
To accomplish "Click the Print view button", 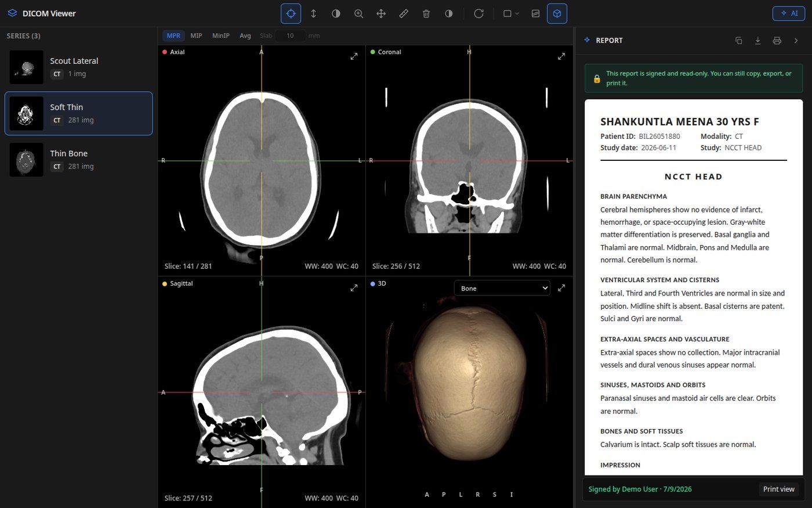I will pos(779,489).
